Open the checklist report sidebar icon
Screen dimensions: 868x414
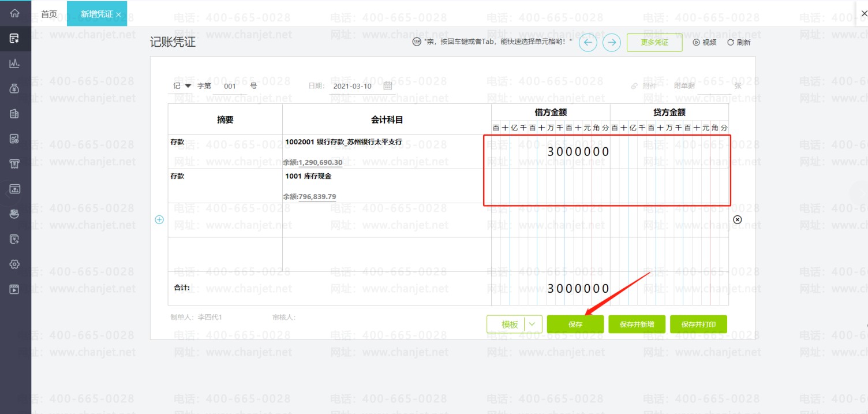[x=15, y=139]
